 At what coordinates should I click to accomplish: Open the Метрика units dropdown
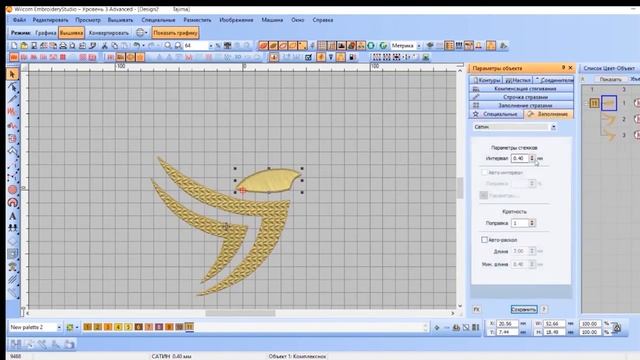419,46
